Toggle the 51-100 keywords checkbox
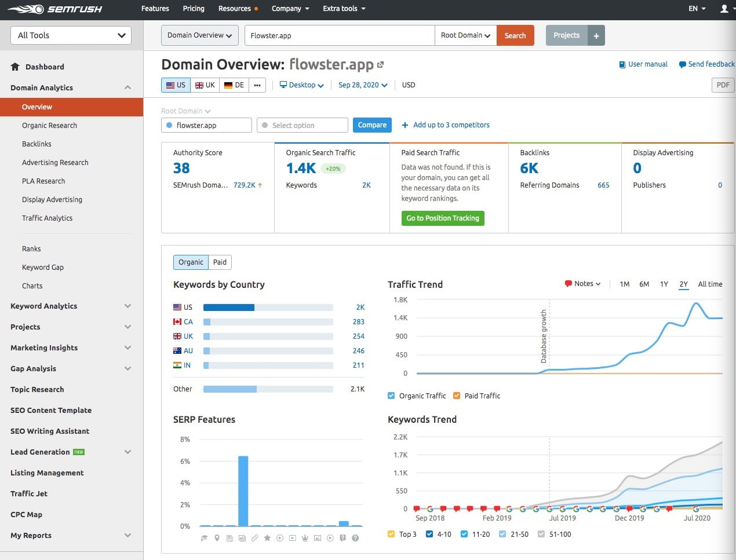 pyautogui.click(x=541, y=534)
